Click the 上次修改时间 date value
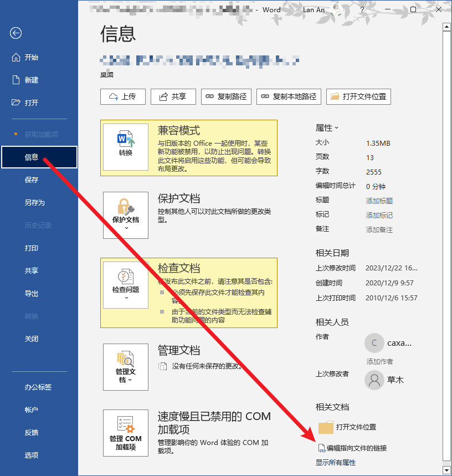Screen dimensions: 452x476 pos(391,268)
